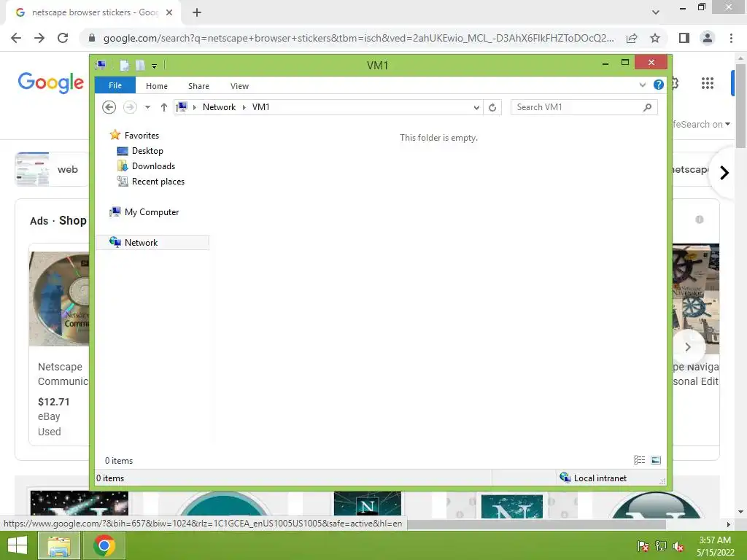Open the View ribbon tab
Screen dimensions: 747x560
click(239, 86)
